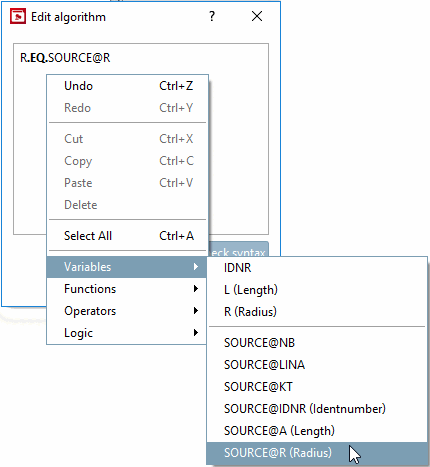Insert the R (Radius) variable
The image size is (430, 467).
[x=317, y=312]
